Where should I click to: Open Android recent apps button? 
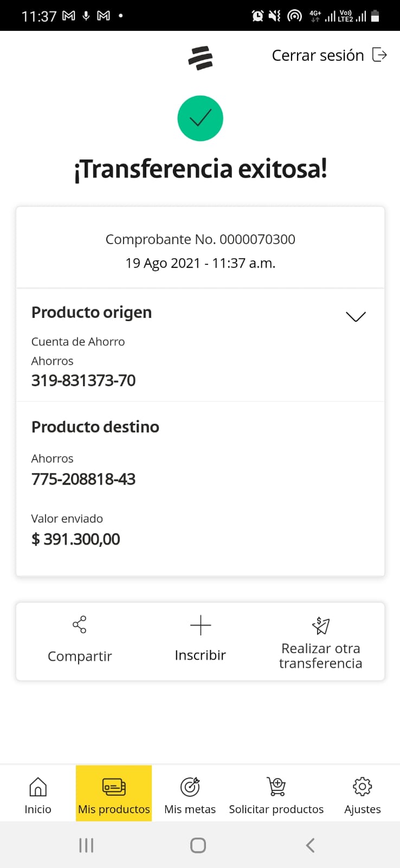(86, 845)
